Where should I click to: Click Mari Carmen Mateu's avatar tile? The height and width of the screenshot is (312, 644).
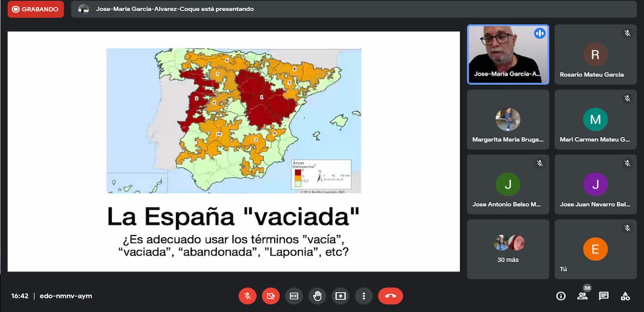595,120
